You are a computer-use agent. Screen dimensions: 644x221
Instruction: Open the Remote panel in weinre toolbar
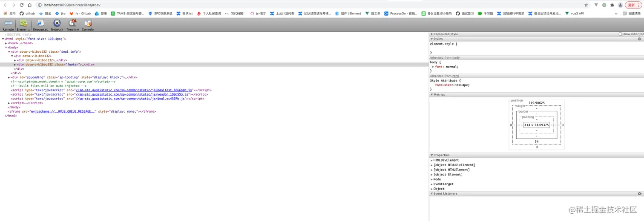coord(8,25)
